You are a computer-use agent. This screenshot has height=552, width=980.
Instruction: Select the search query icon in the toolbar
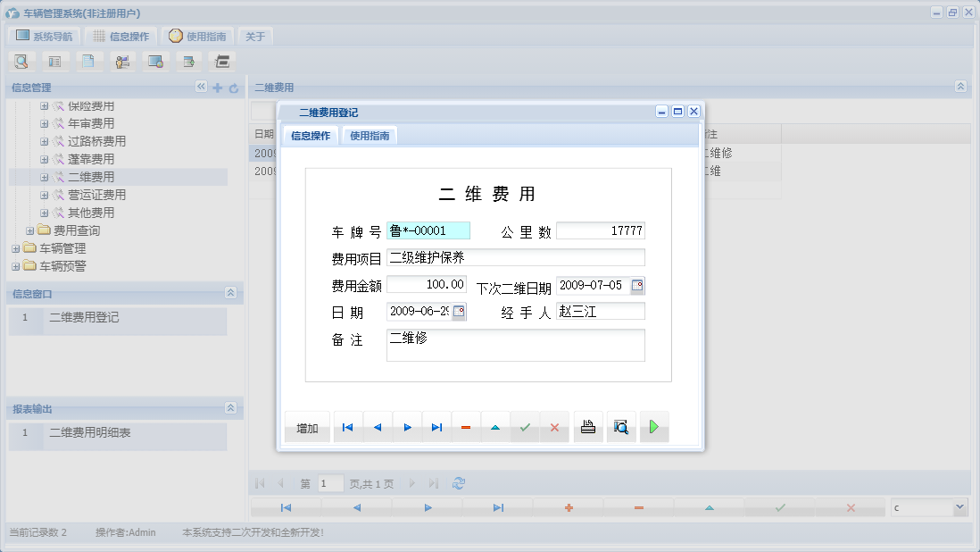pos(21,61)
